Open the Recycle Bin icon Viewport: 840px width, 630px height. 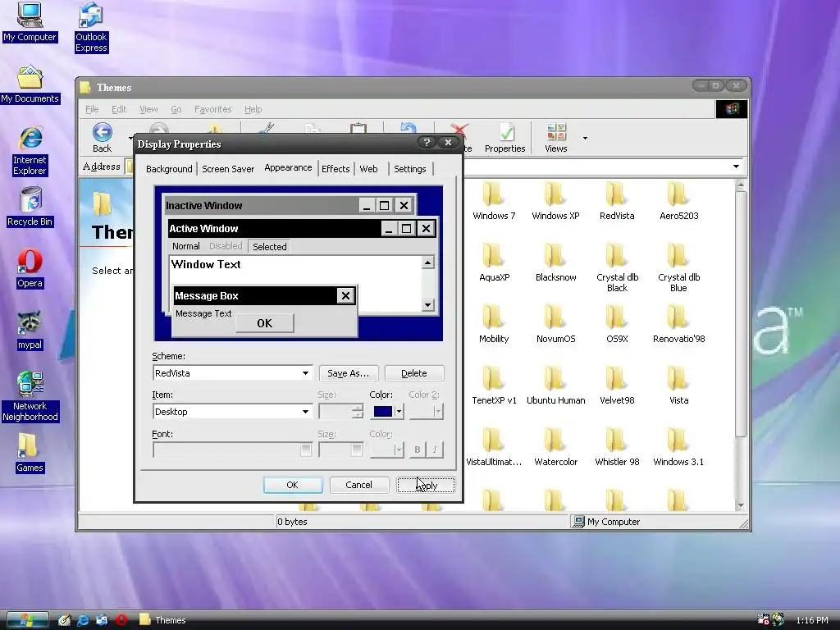coord(30,207)
